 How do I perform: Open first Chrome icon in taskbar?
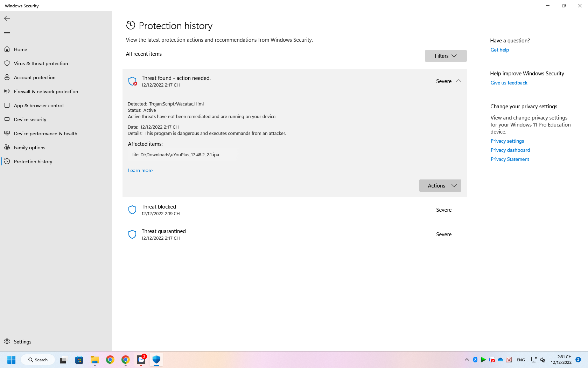110,360
